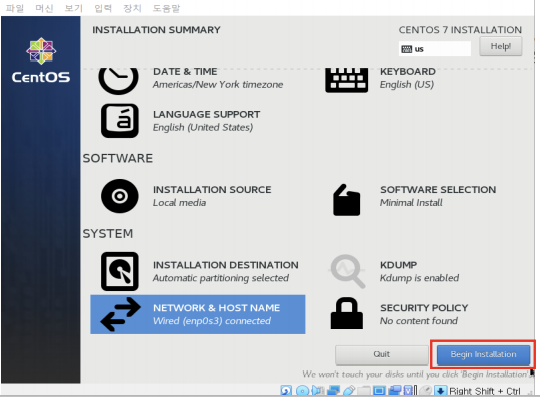The height and width of the screenshot is (397, 540).
Task: Click the 'Kdump is enabled' text
Action: [419, 278]
